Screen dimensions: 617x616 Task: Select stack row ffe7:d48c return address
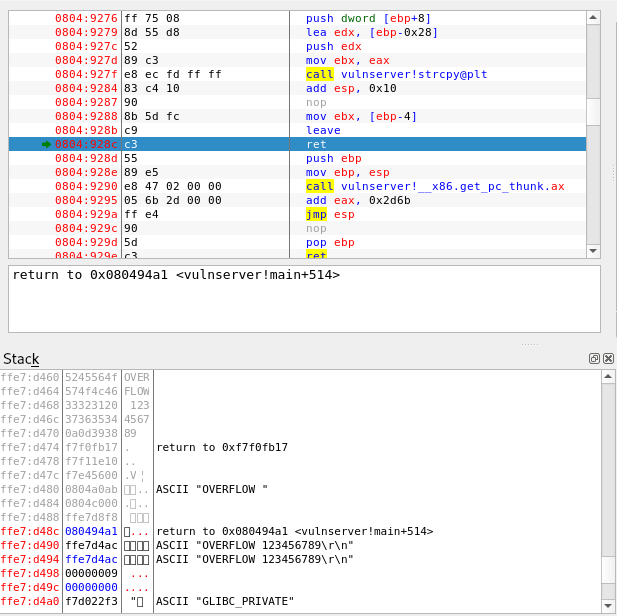pos(295,531)
